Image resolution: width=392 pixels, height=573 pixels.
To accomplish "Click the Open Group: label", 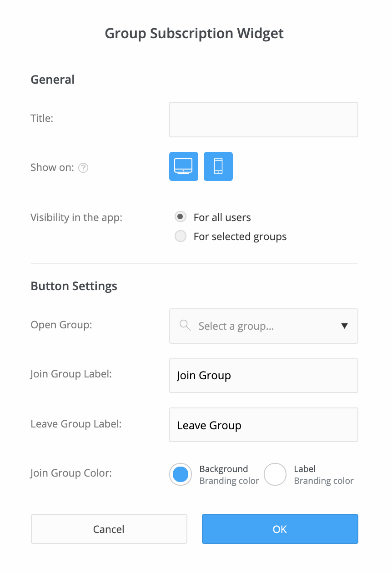I will (61, 325).
